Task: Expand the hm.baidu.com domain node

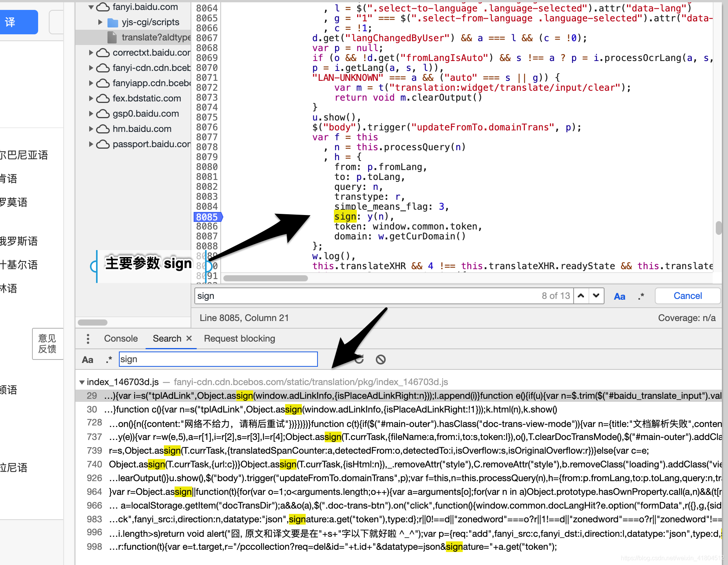Action: pos(91,129)
